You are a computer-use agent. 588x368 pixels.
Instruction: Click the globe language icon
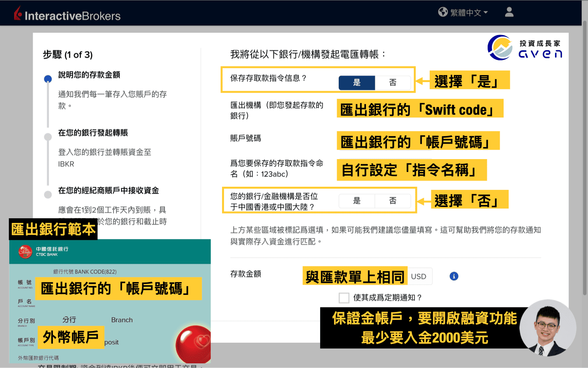click(x=443, y=12)
